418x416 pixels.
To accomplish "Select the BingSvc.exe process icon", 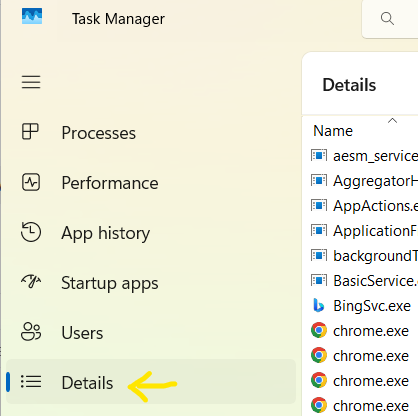I will pos(319,305).
